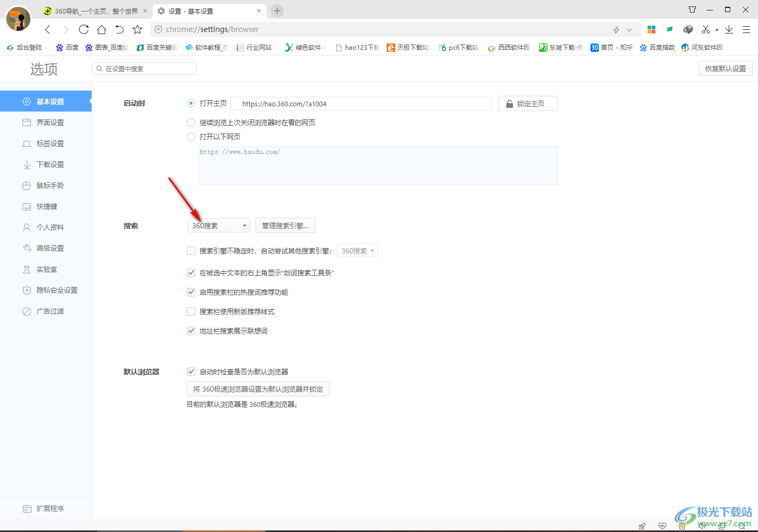Start a screenshot with the scissors icon

[x=706, y=30]
